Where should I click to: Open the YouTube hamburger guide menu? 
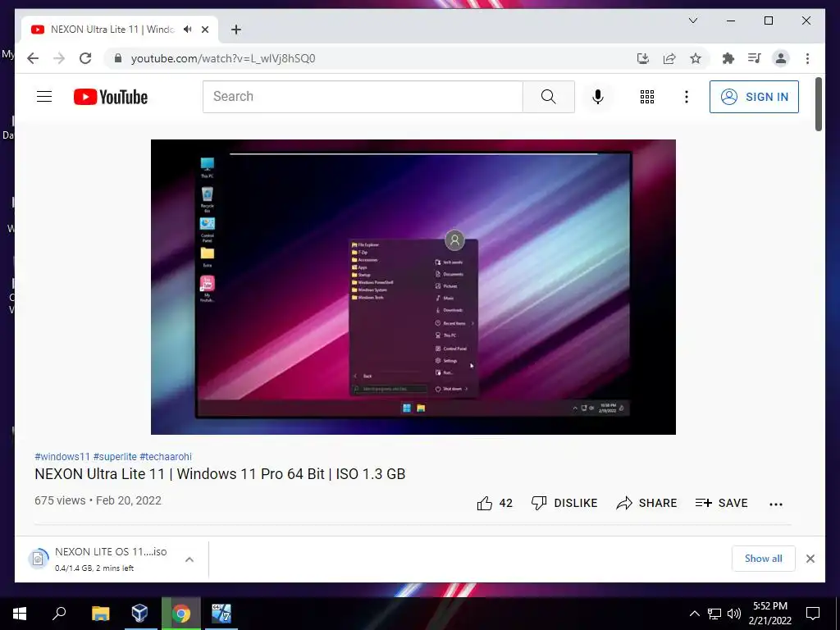(x=44, y=97)
